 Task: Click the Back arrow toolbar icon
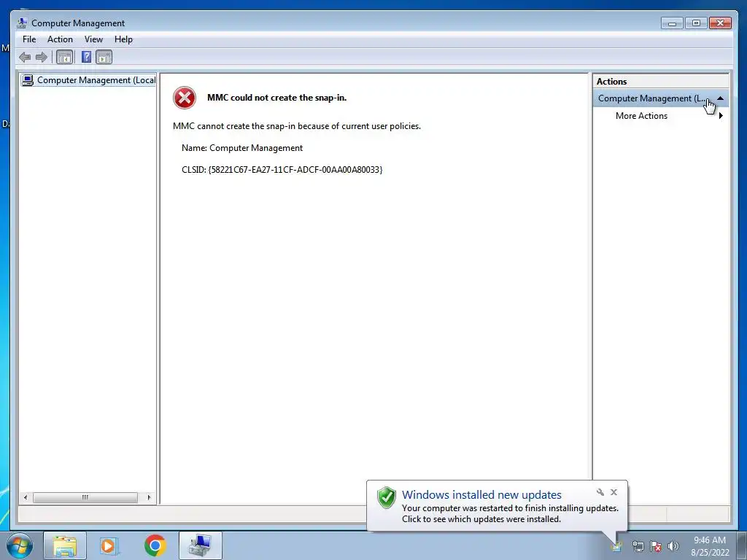25,58
